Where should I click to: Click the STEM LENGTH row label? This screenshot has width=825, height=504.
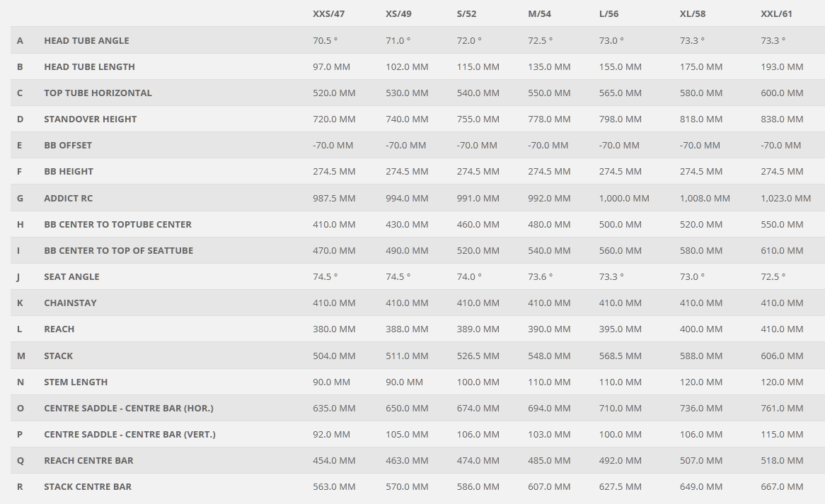[x=76, y=382]
